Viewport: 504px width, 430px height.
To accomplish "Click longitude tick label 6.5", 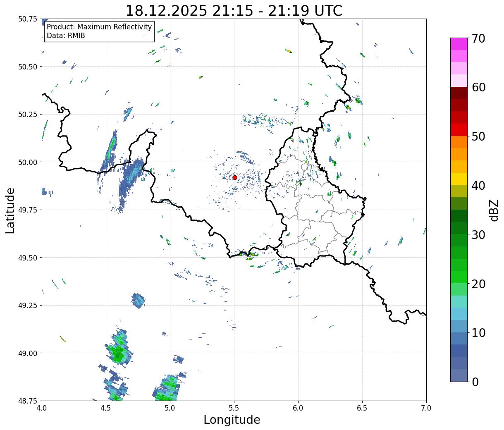I will pyautogui.click(x=362, y=408).
